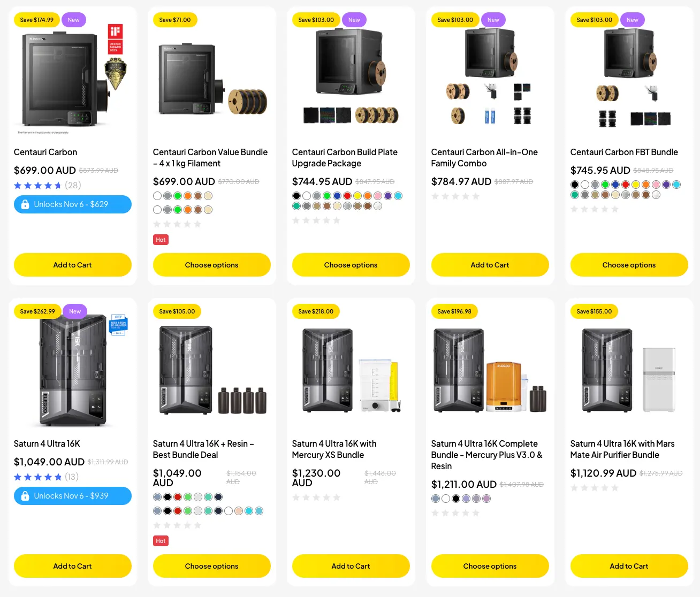Click the lock icon on Unlocks $939 button
Image resolution: width=700 pixels, height=597 pixels.
click(x=25, y=496)
